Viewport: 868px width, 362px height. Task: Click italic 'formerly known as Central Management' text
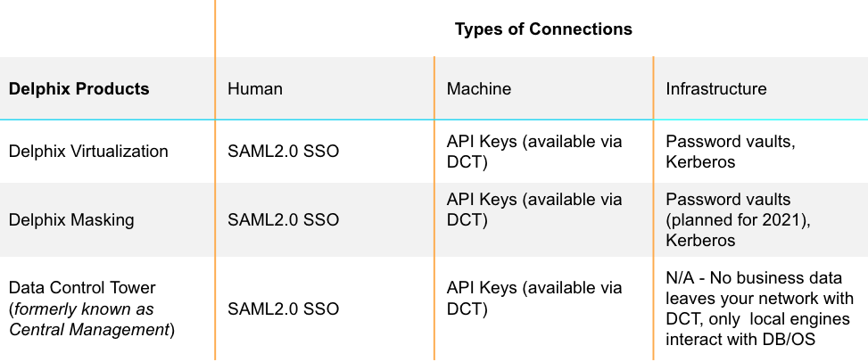coord(85,320)
